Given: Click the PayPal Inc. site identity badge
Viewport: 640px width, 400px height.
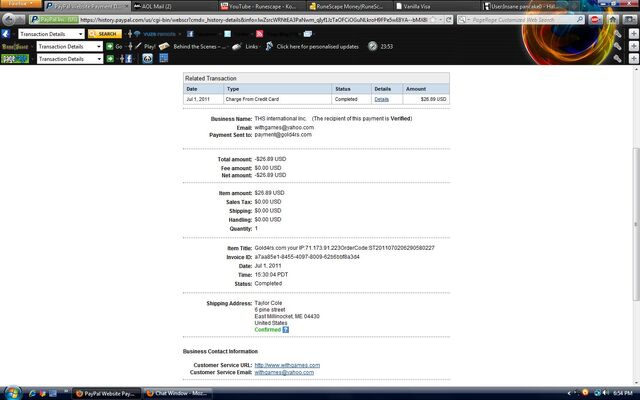Looking at the screenshot, I should (x=54, y=19).
